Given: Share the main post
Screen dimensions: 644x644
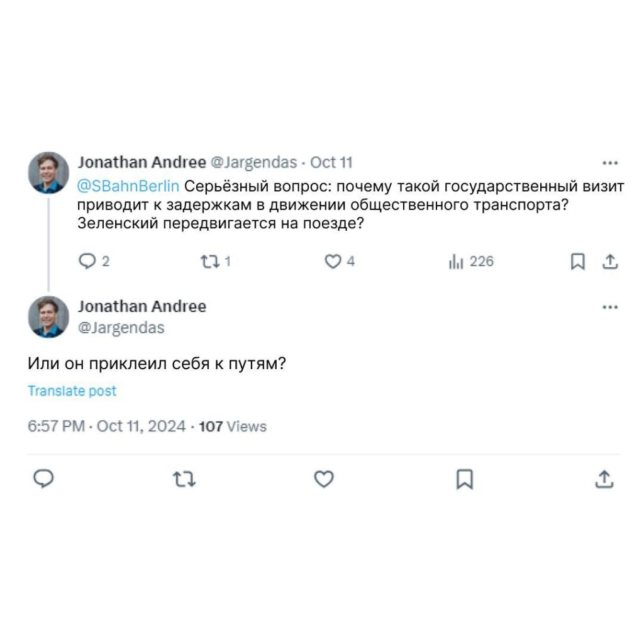Looking at the screenshot, I should pos(604,480).
